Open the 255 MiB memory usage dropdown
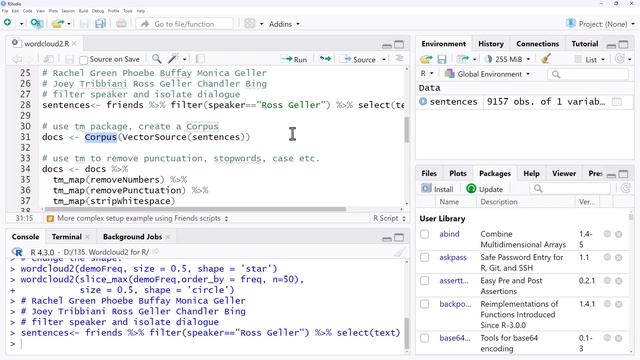Image resolution: width=640 pixels, height=360 pixels. (x=508, y=60)
